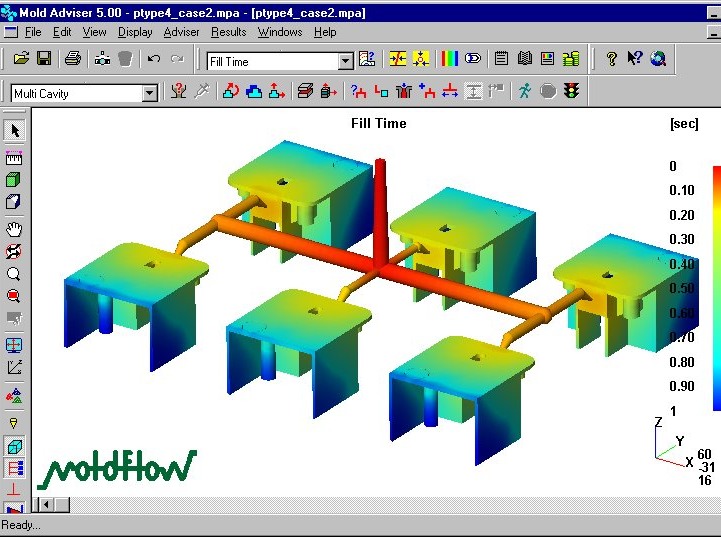Toggle the color spectrum display button
This screenshot has width=721, height=537.
449,59
